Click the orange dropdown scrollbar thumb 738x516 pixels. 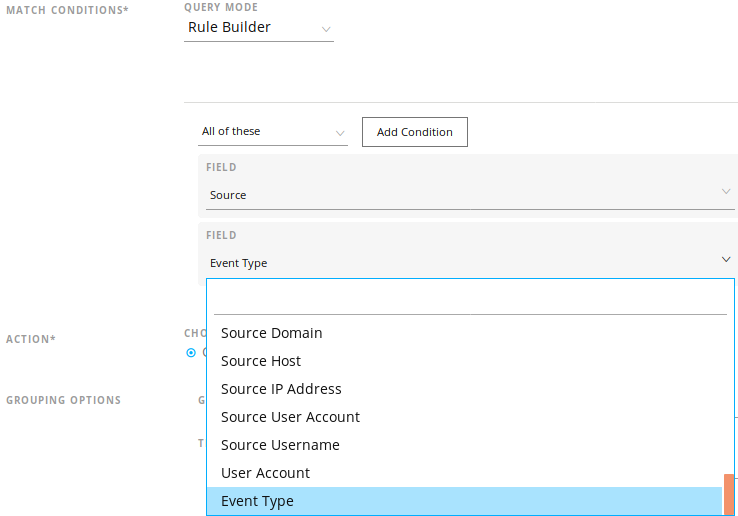click(x=729, y=494)
